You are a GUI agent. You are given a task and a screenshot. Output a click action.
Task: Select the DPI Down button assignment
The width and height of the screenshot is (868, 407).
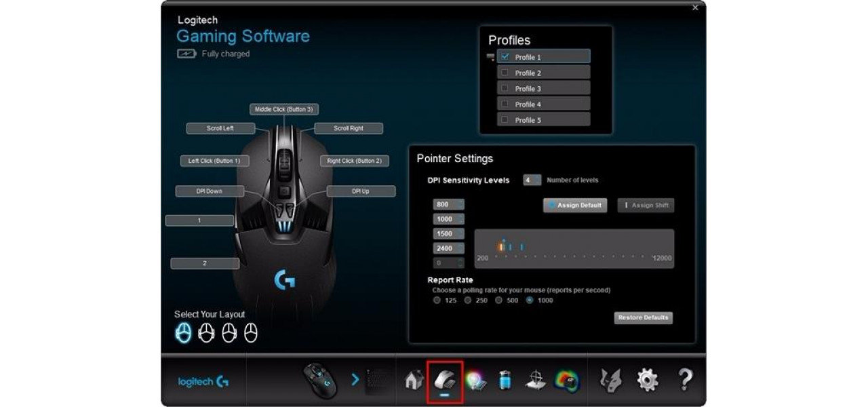(210, 191)
